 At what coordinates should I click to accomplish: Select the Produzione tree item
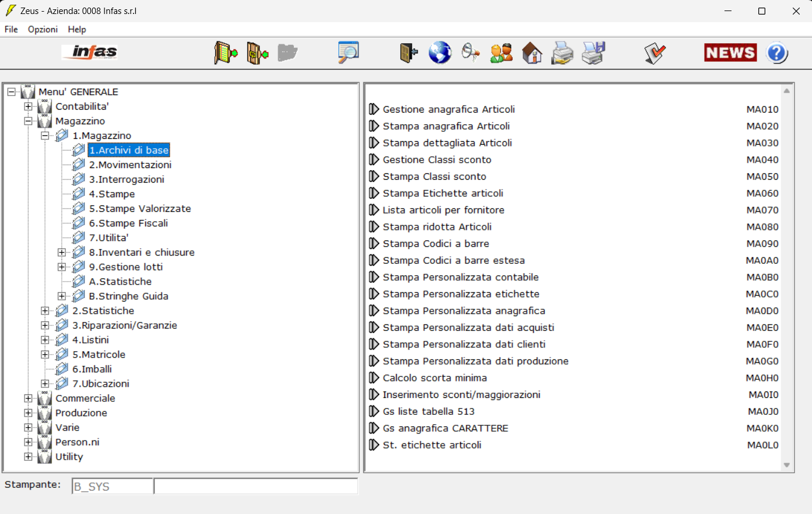pos(81,412)
